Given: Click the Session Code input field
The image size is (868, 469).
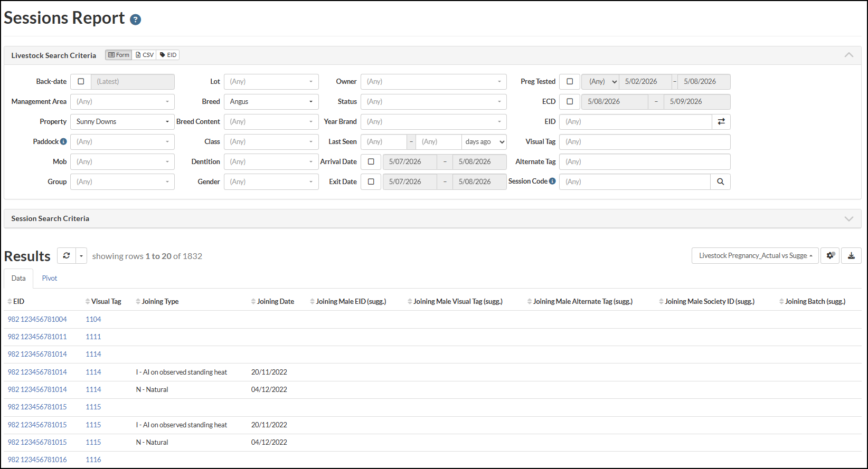Looking at the screenshot, I should [x=635, y=182].
